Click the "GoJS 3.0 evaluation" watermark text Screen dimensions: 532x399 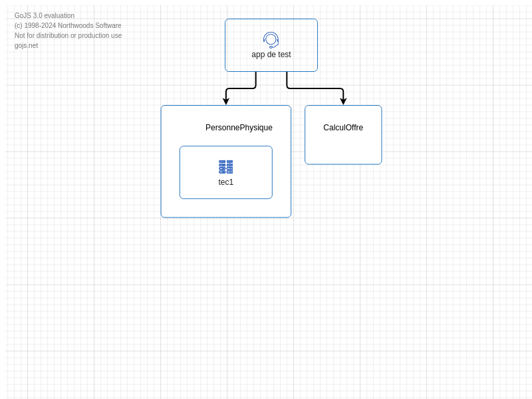click(x=45, y=16)
